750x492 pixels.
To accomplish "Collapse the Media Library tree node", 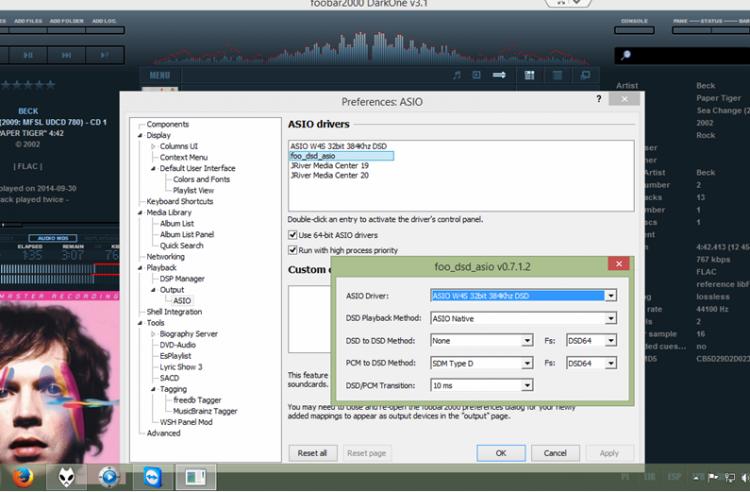I will click(140, 212).
